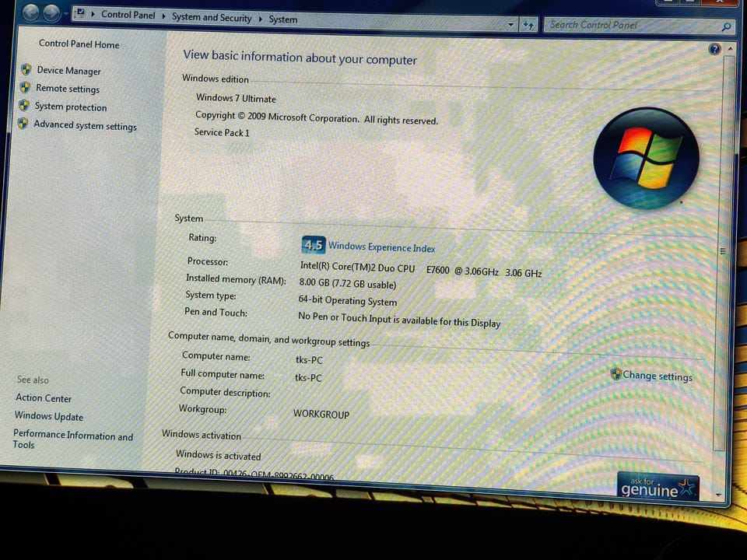Click the Change settings link

coord(658,376)
